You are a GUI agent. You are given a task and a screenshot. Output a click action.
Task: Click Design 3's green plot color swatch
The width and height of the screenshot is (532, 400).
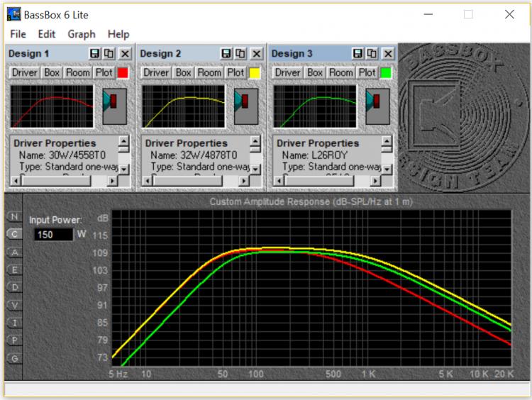(386, 72)
